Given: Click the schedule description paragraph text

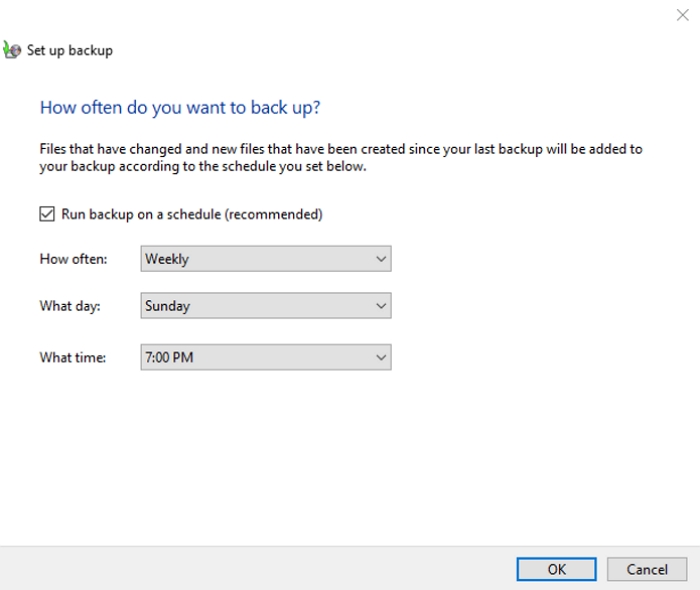Looking at the screenshot, I should coord(340,158).
